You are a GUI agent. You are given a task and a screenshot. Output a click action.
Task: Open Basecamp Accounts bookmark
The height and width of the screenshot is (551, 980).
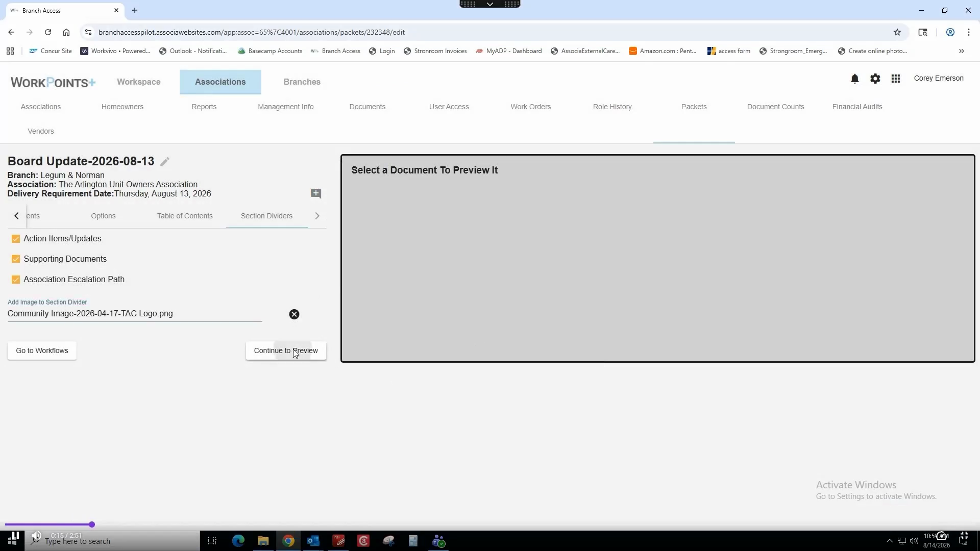tap(270, 51)
